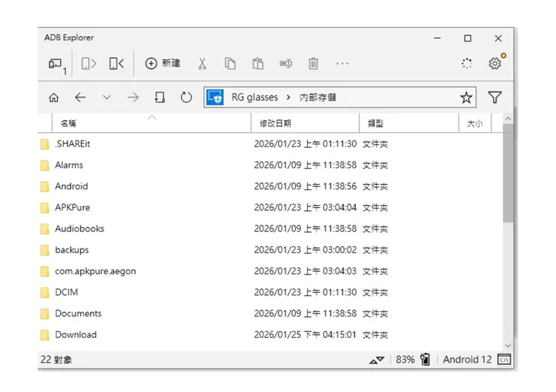556x392 pixels.
Task: Click the device icon in the path bar
Action: [215, 97]
